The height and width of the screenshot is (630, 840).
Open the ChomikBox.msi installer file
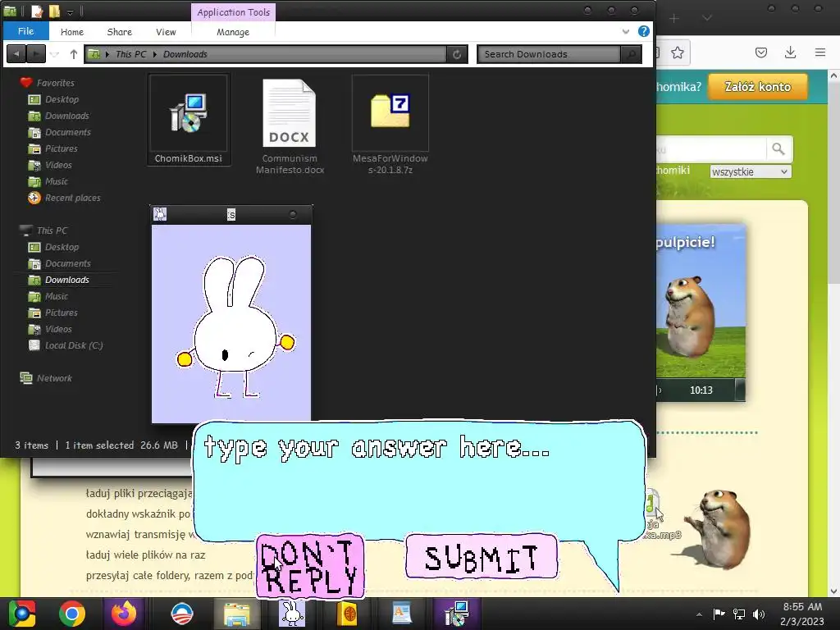point(189,120)
